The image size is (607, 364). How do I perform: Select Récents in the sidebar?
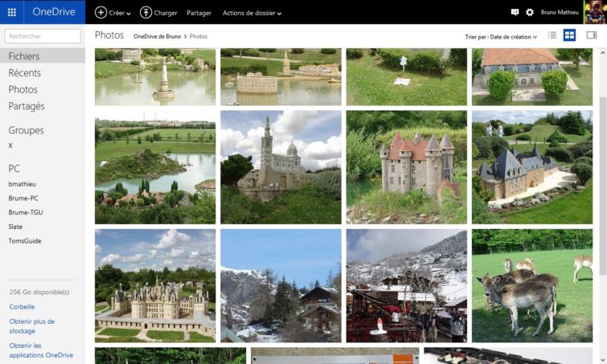tap(25, 73)
